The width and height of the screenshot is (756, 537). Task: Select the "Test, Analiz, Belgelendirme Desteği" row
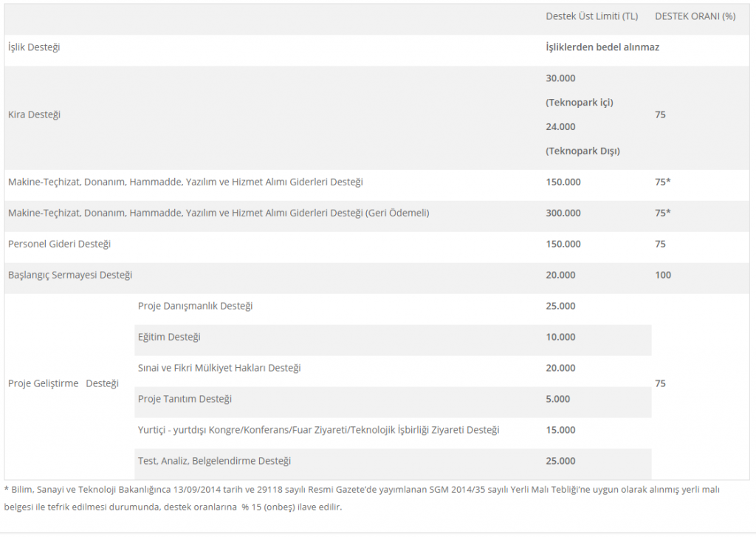214,462
